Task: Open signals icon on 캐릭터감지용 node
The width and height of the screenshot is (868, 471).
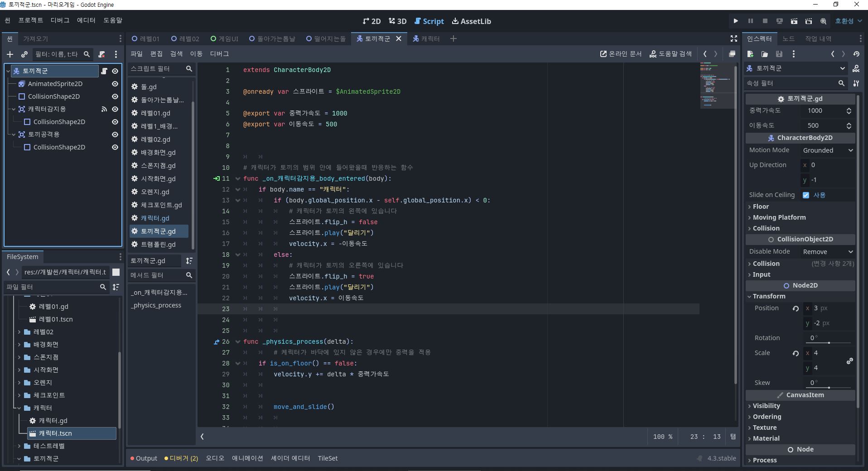Action: 104,109
